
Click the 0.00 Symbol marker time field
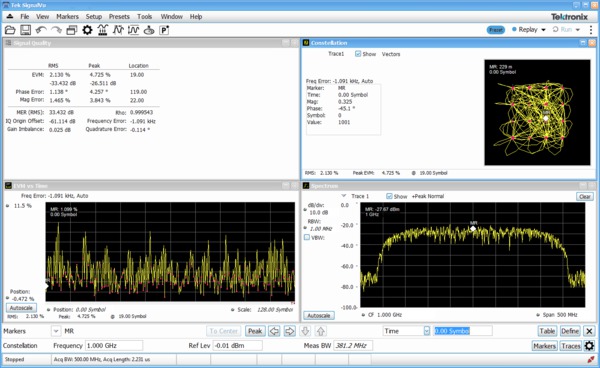(463, 331)
